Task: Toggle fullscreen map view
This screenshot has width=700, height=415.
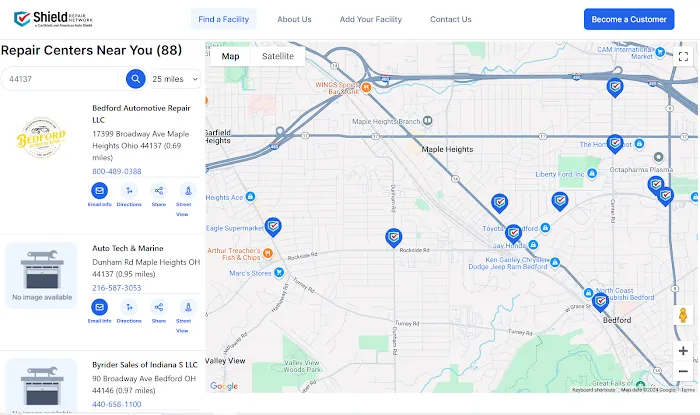Action: click(x=683, y=56)
